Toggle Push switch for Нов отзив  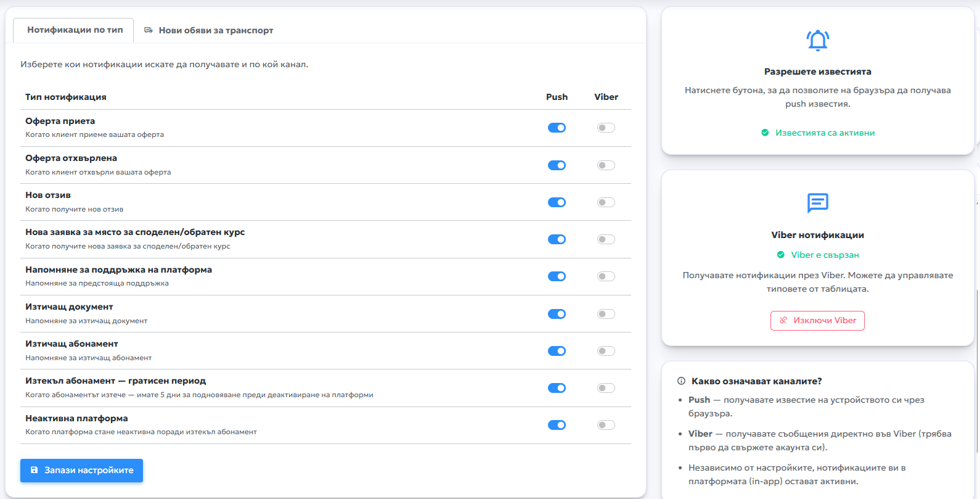557,202
